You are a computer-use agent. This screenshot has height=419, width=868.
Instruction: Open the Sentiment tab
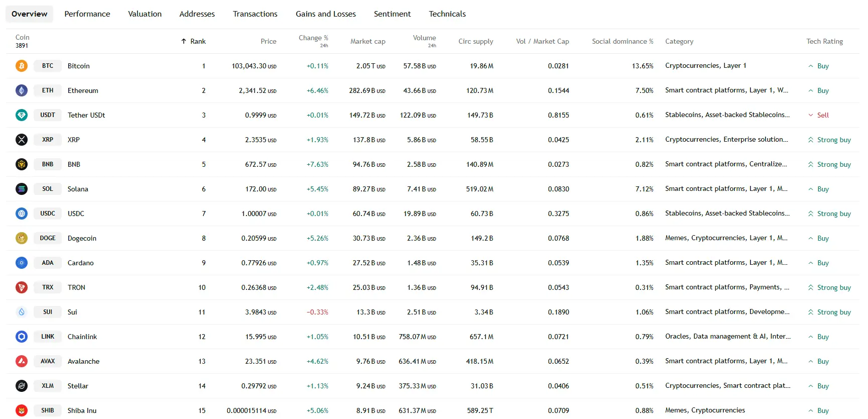(x=392, y=14)
